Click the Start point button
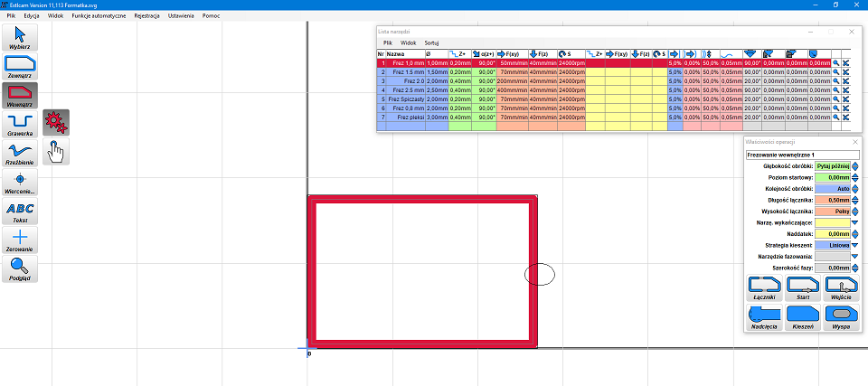868x386 pixels. (x=803, y=288)
